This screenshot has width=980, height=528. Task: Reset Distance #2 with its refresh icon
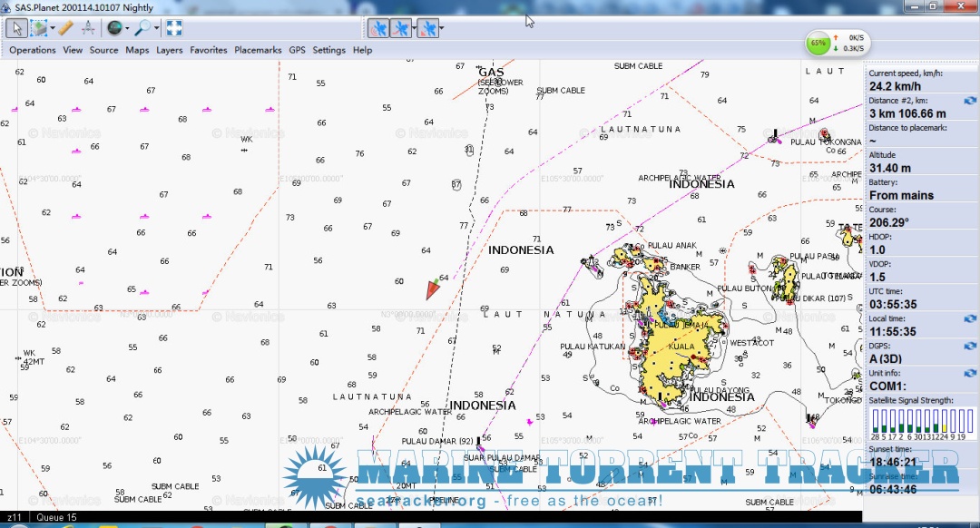coord(970,101)
